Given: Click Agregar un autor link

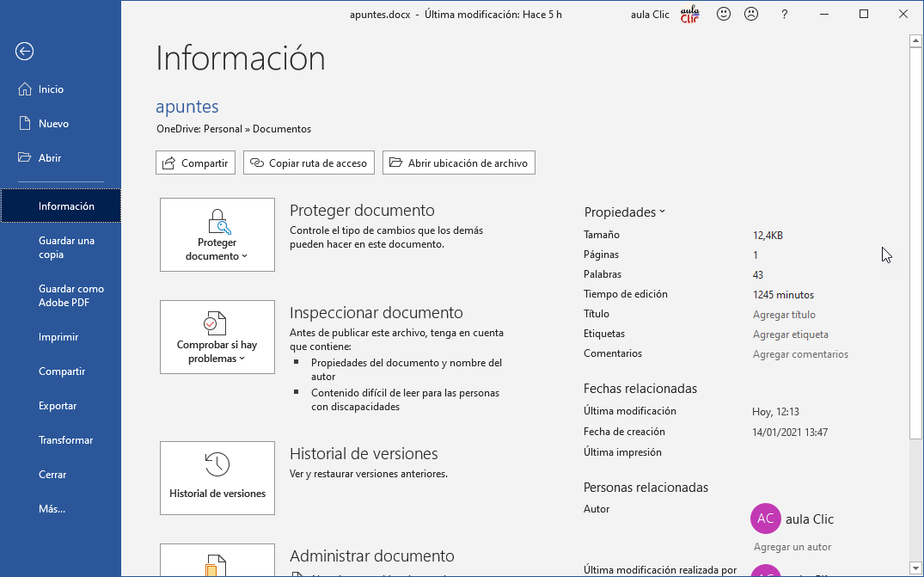Looking at the screenshot, I should point(792,547).
